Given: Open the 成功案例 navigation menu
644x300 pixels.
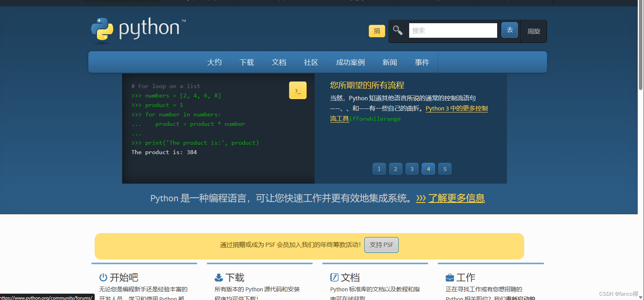Looking at the screenshot, I should pyautogui.click(x=350, y=62).
